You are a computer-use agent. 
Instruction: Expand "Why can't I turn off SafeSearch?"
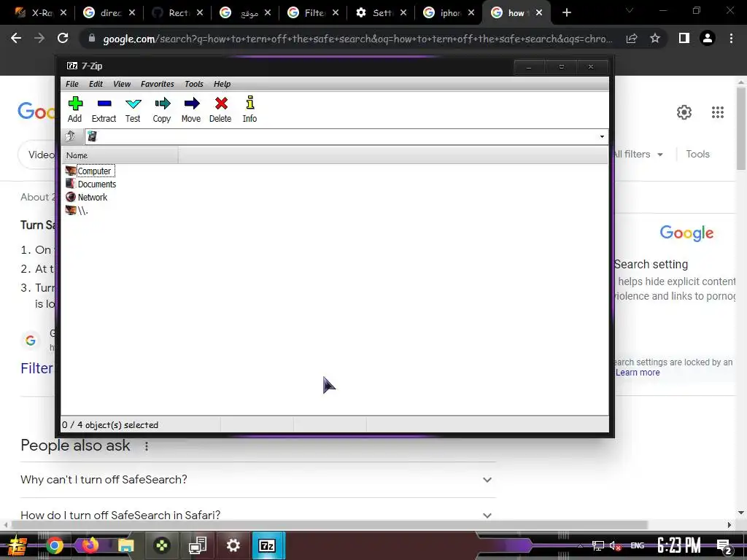click(x=258, y=480)
